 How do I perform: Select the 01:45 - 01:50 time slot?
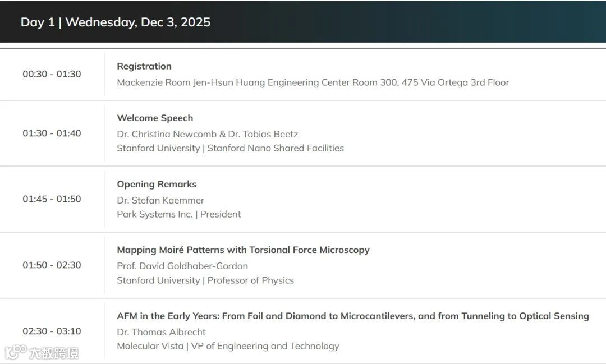(x=52, y=199)
